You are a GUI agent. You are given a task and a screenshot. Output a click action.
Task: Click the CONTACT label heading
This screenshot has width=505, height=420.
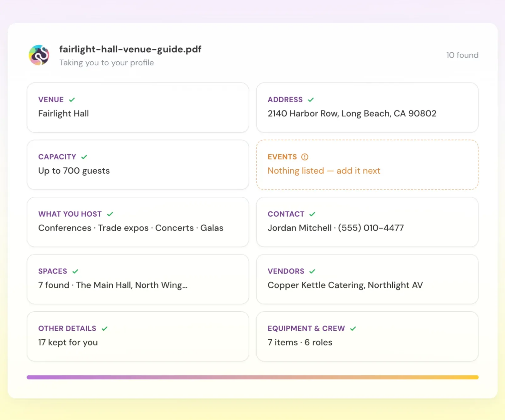tap(286, 214)
